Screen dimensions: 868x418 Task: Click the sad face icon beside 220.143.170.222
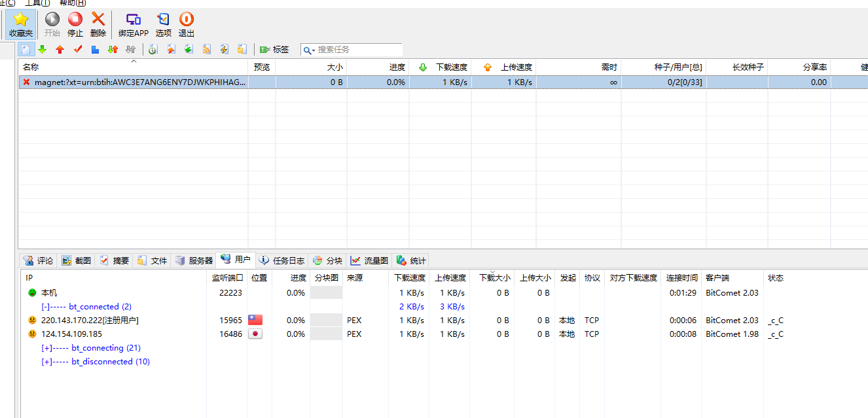pyautogui.click(x=32, y=321)
